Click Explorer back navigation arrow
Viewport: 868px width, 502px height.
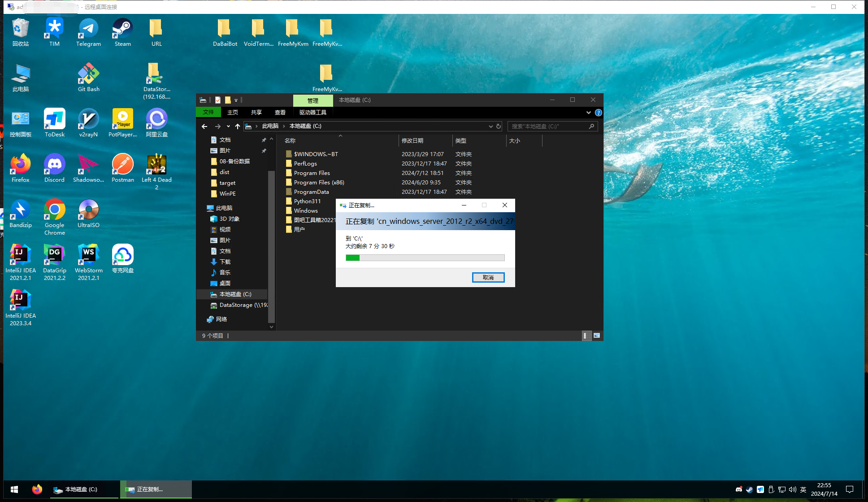coord(204,127)
